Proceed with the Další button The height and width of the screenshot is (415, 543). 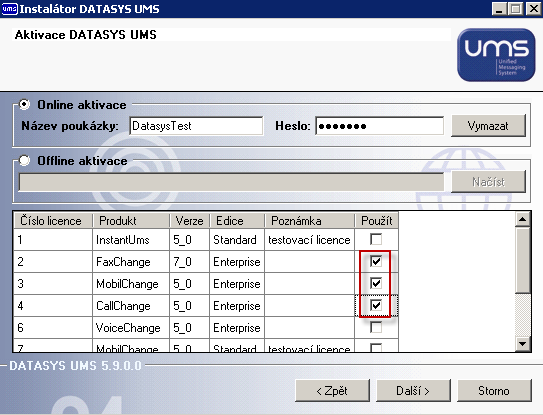pos(413,391)
